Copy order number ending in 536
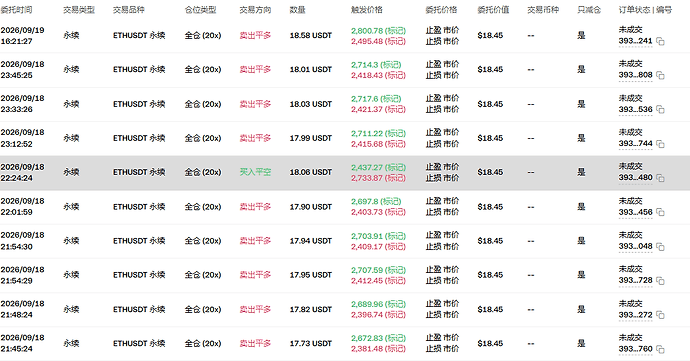Image resolution: width=690 pixels, height=361 pixels. [x=661, y=110]
